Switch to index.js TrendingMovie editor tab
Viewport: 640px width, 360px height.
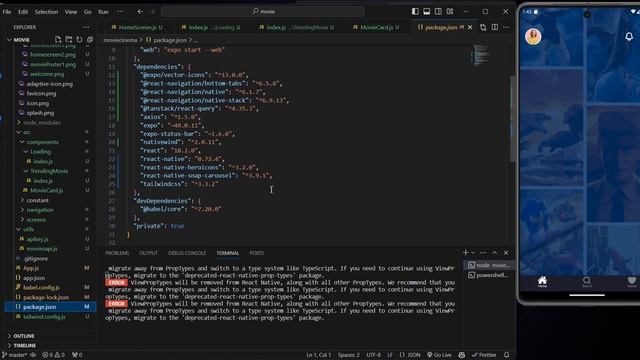[x=297, y=27]
